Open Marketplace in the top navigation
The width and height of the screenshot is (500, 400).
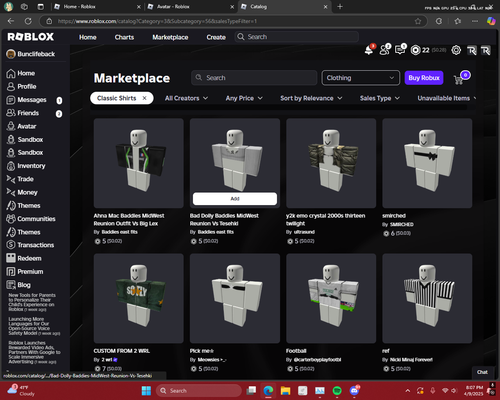point(170,37)
